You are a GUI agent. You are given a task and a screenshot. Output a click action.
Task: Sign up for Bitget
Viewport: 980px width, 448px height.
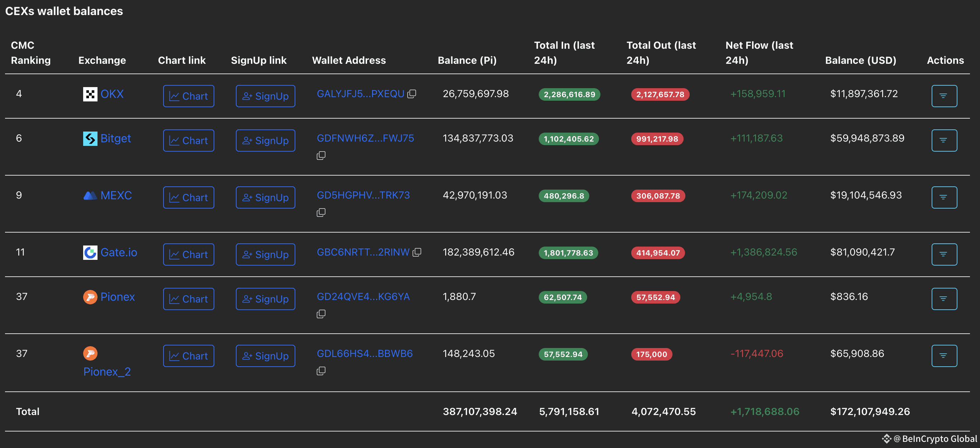(x=266, y=140)
